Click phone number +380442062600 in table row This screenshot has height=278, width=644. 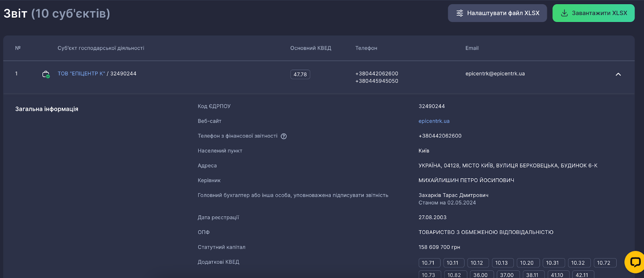tap(377, 74)
